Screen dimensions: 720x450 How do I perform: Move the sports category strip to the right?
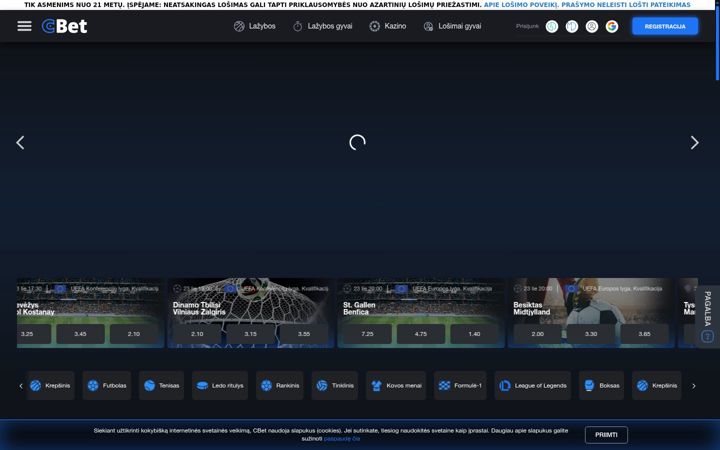point(694,386)
